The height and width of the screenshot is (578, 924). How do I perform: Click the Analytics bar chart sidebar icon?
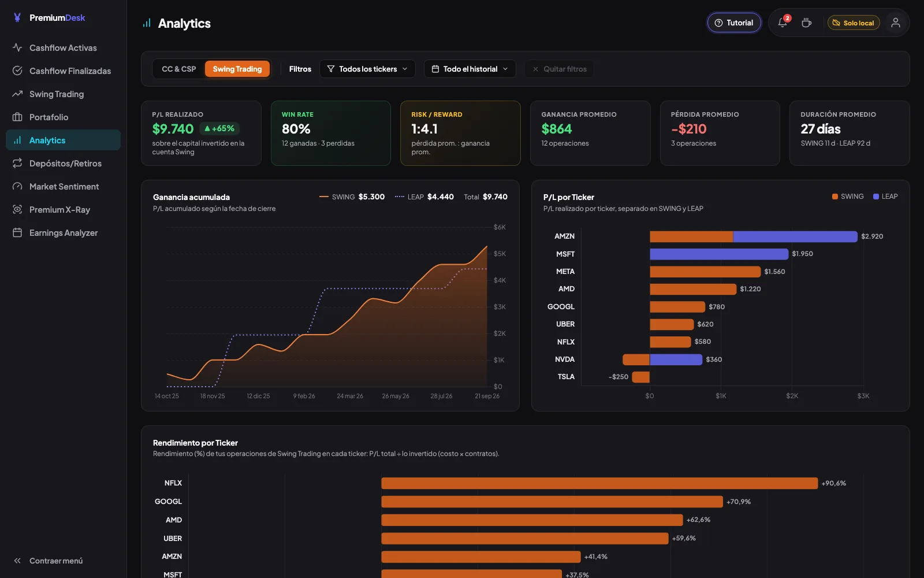(17, 140)
